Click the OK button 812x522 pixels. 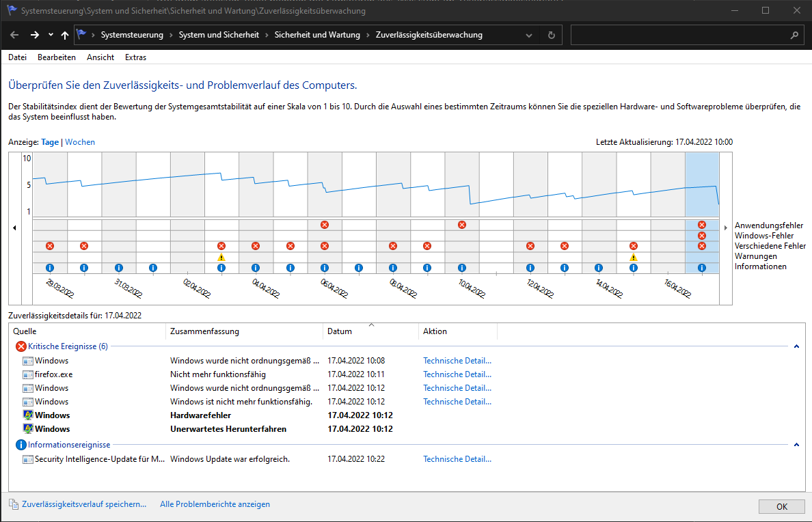782,506
